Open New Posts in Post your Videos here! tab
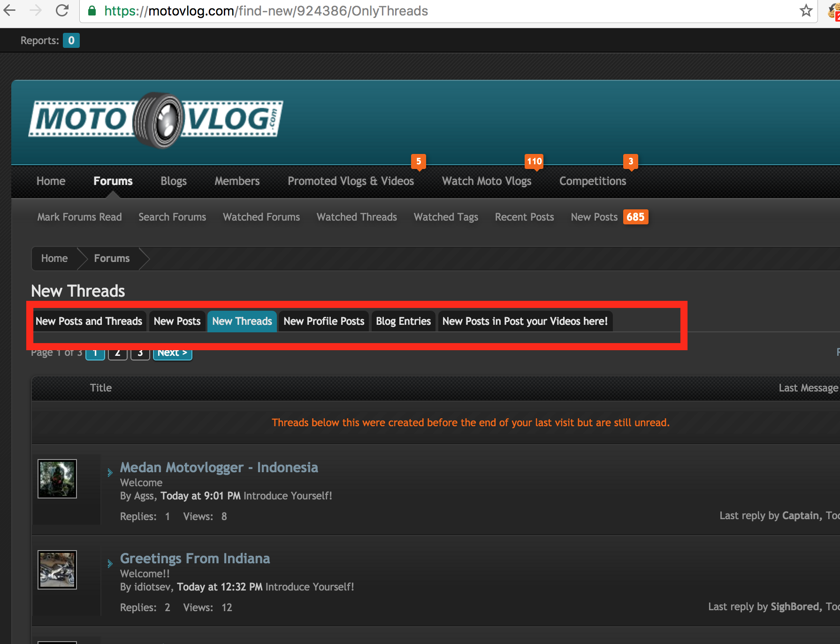The image size is (840, 644). (x=525, y=321)
